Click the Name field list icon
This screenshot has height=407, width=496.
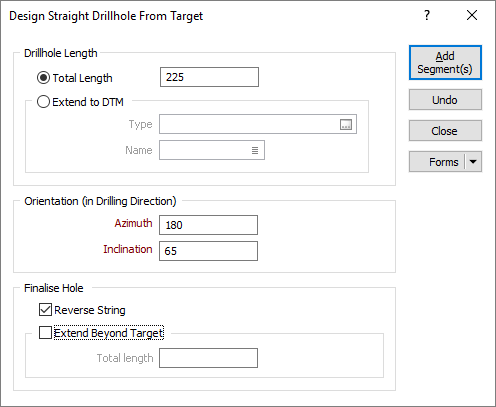point(255,150)
